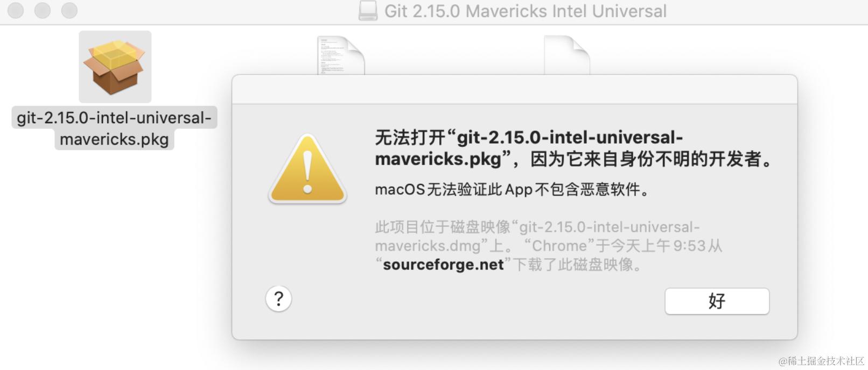Click empty space below the pkg file

point(114,242)
